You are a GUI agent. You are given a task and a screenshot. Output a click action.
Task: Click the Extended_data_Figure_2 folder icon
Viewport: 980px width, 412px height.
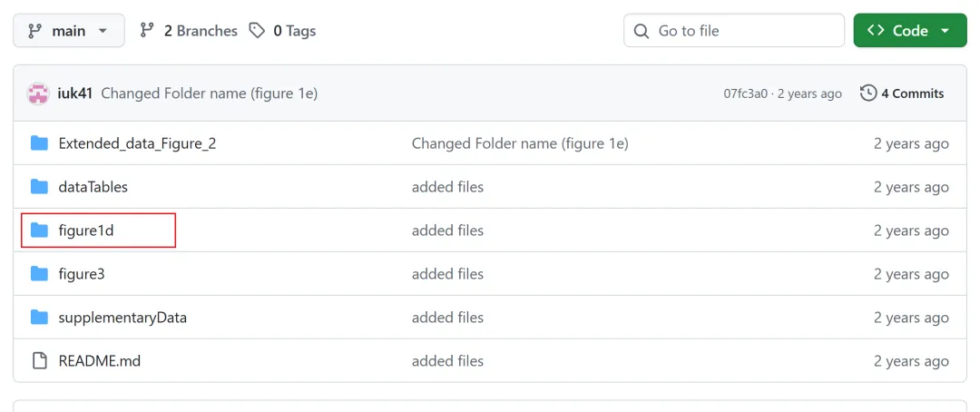[39, 143]
